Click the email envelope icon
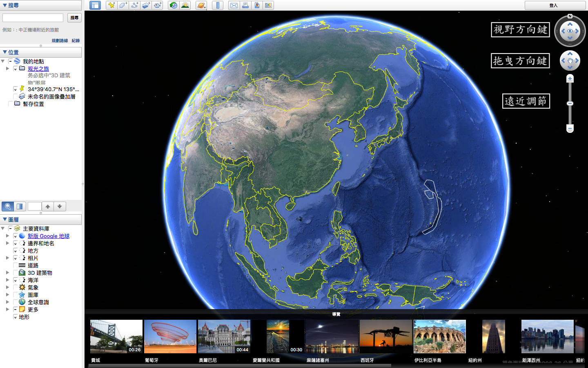This screenshot has width=588, height=368. pos(234,5)
